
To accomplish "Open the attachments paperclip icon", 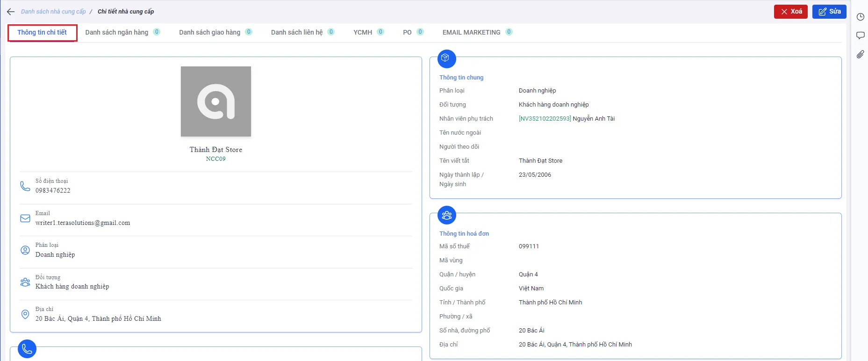I will tap(860, 54).
